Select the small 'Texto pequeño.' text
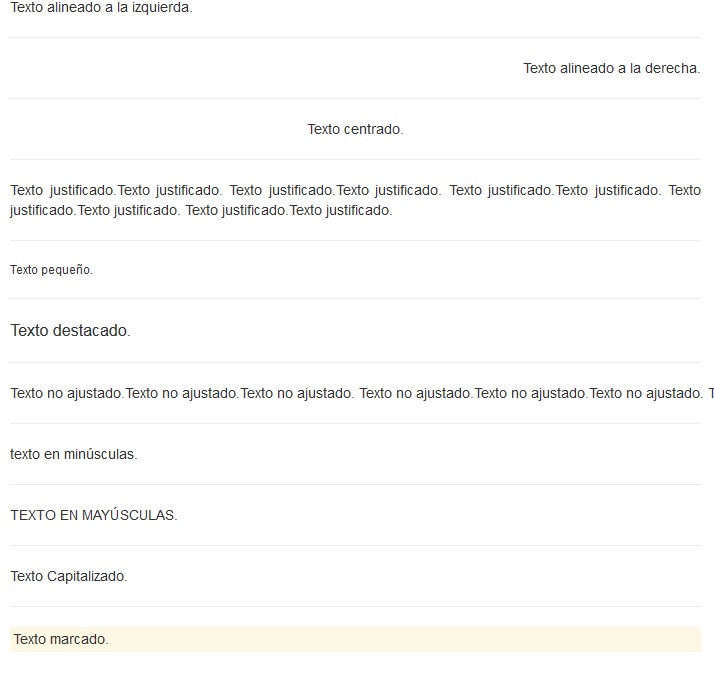 point(51,270)
